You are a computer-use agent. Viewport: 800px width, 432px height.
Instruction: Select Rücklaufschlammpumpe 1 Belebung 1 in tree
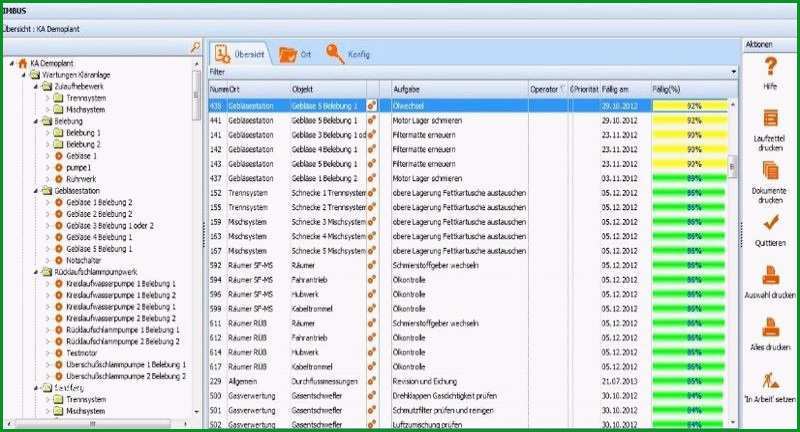pos(123,330)
